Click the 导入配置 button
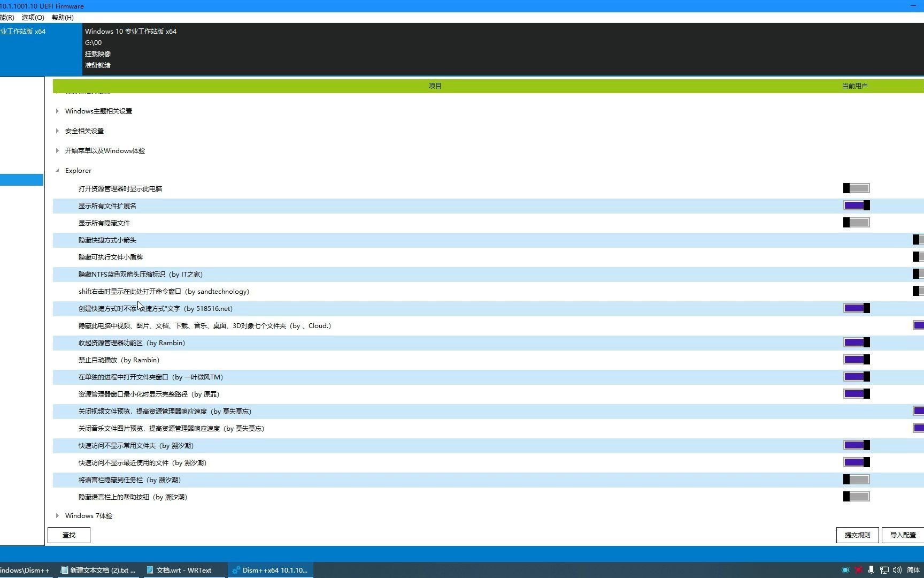The height and width of the screenshot is (578, 924). [903, 535]
